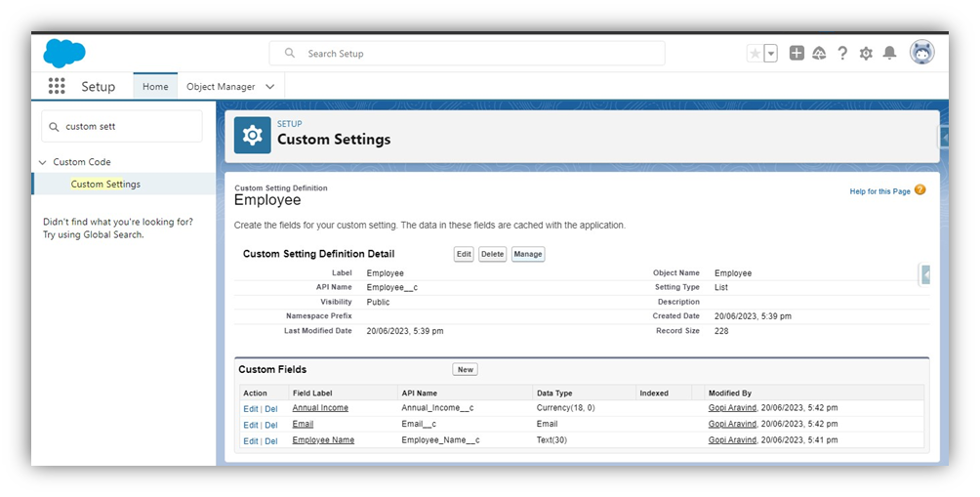Delete the Annual Income field
The width and height of the screenshot is (980, 497).
point(271,409)
